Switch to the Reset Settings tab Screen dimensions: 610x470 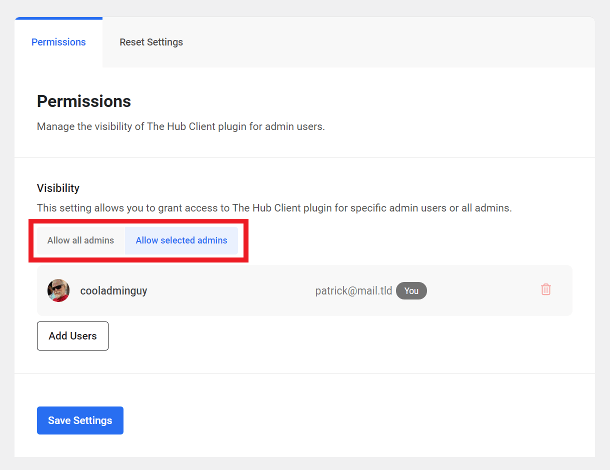click(x=151, y=42)
